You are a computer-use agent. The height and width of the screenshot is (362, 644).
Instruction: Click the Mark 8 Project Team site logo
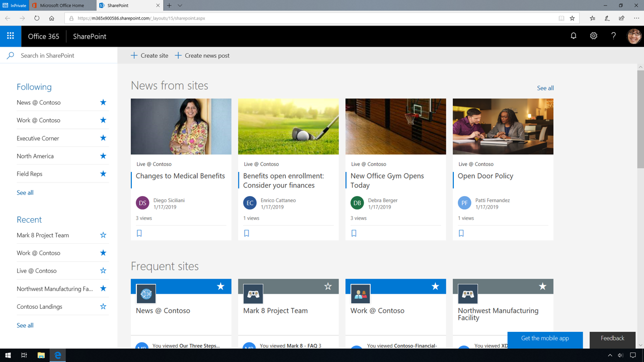tap(253, 294)
